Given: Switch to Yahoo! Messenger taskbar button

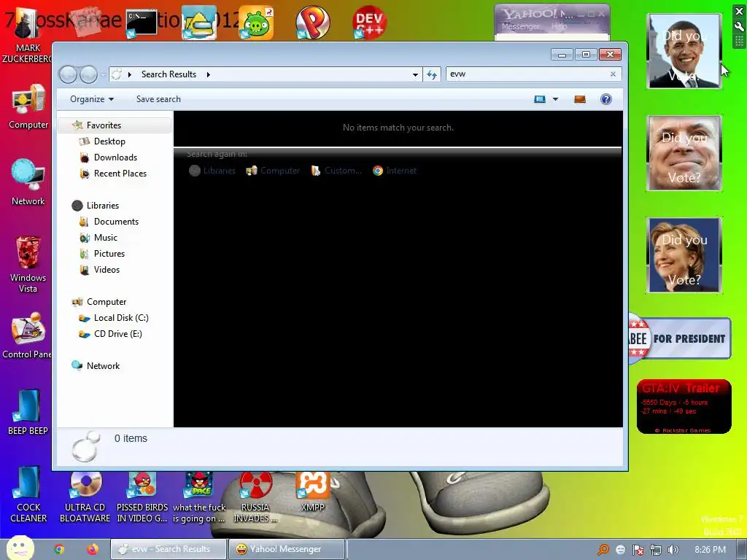Looking at the screenshot, I should click(x=286, y=549).
